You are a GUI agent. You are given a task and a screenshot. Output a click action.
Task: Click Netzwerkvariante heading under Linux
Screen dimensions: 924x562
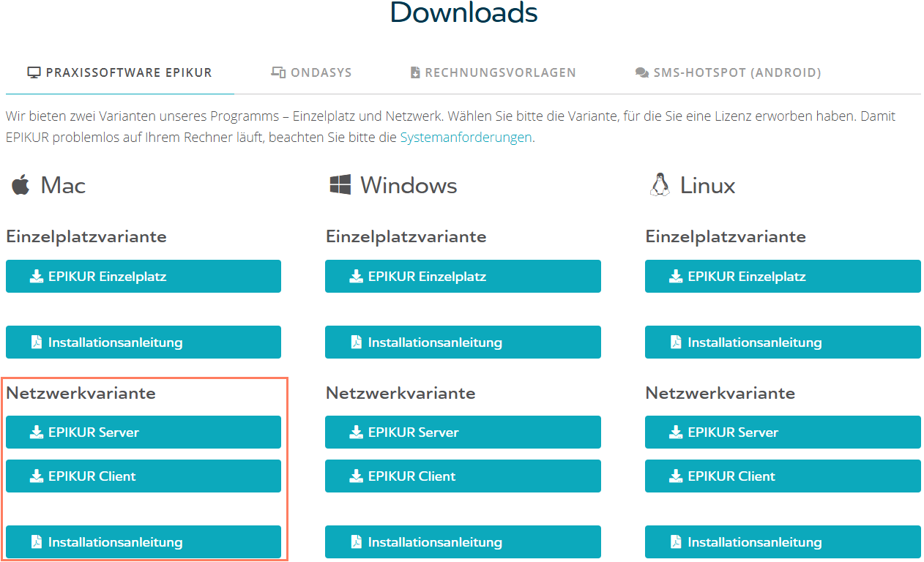pos(720,393)
